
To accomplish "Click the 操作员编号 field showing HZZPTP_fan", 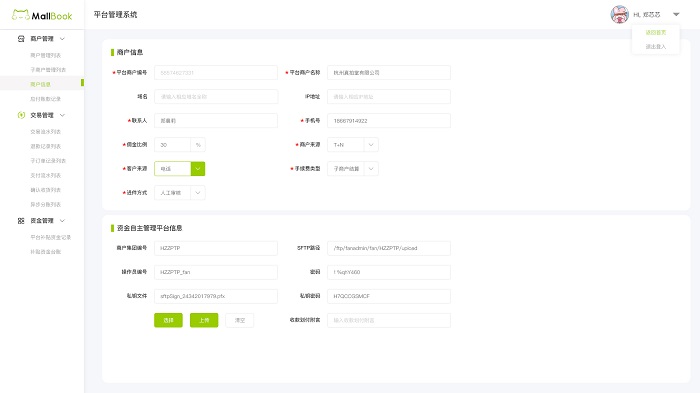I will [x=216, y=272].
